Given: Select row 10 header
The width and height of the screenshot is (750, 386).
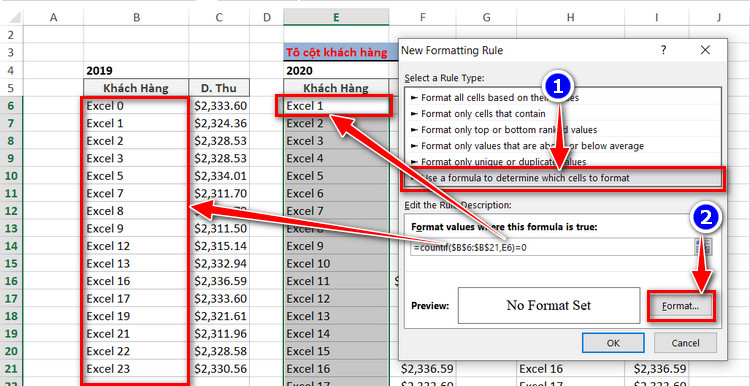Looking at the screenshot, I should tap(11, 176).
